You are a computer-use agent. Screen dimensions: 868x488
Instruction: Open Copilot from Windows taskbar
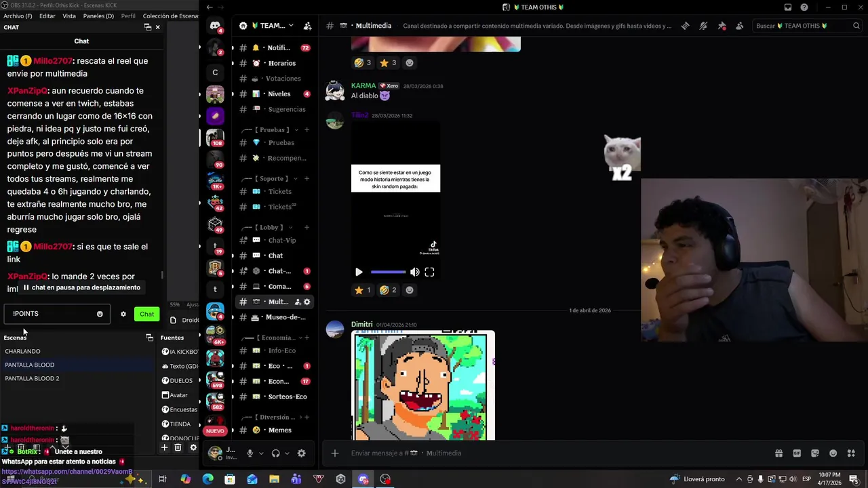(x=186, y=479)
